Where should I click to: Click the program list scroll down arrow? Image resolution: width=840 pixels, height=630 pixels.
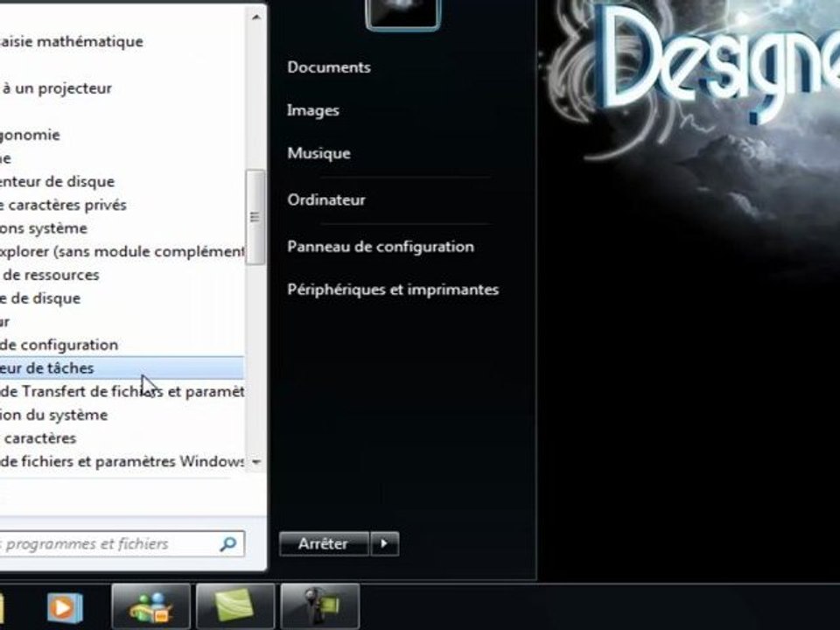coord(256,462)
